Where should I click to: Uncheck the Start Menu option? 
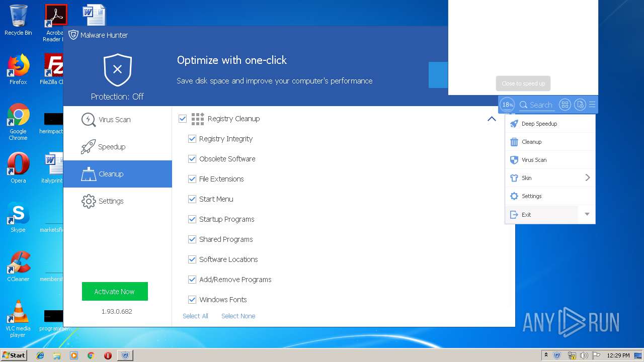(x=192, y=199)
